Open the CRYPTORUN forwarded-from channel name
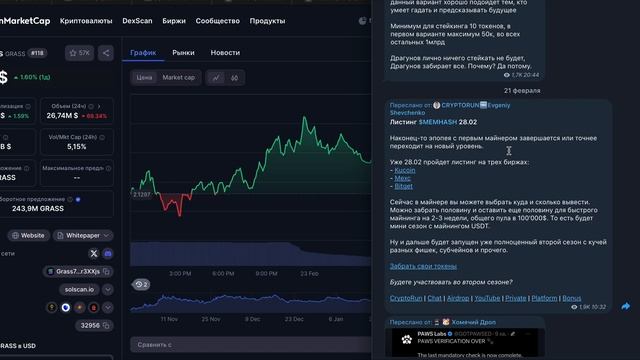The width and height of the screenshot is (640, 360). point(460,105)
